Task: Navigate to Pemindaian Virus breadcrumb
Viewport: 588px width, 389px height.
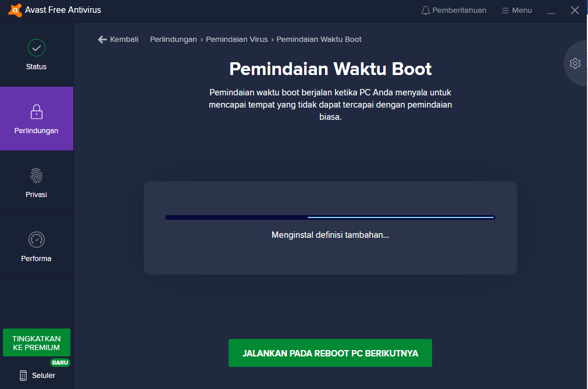Action: click(237, 40)
